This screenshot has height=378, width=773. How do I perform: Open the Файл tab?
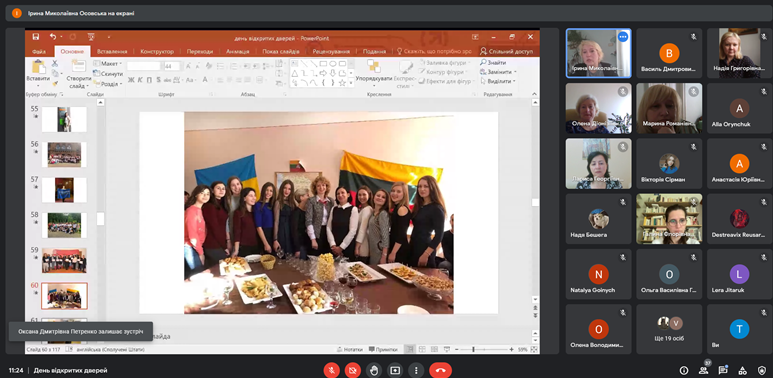(x=39, y=51)
